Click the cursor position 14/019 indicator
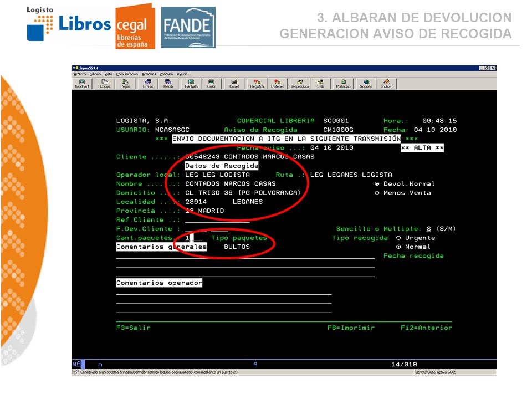The width and height of the screenshot is (532, 399). [x=404, y=365]
